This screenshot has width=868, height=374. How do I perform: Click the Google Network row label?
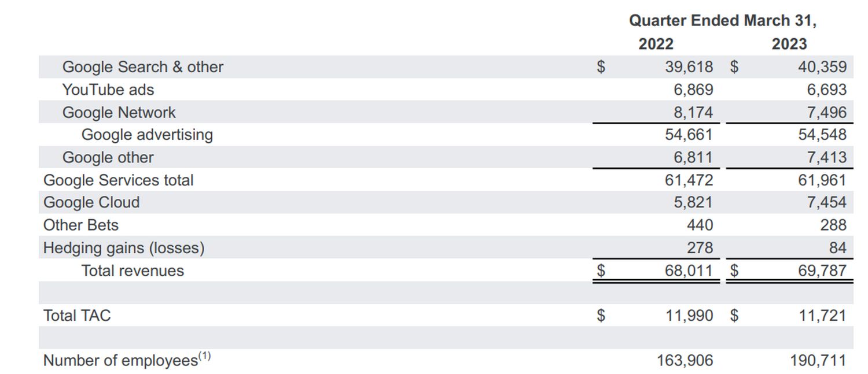(x=119, y=112)
